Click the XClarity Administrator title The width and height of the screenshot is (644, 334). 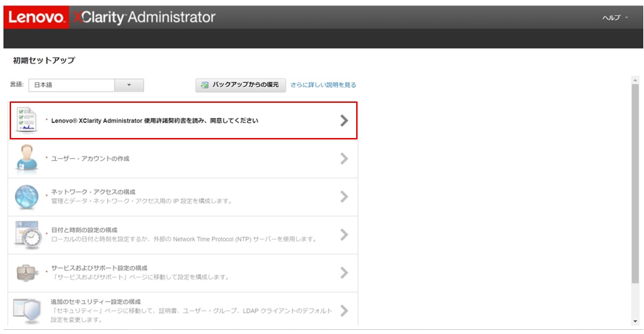pyautogui.click(x=144, y=17)
